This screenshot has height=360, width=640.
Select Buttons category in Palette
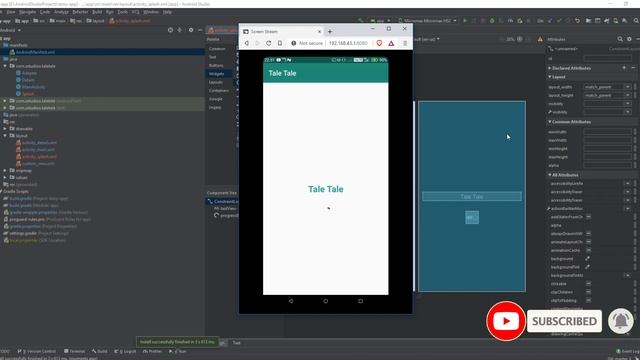click(216, 65)
